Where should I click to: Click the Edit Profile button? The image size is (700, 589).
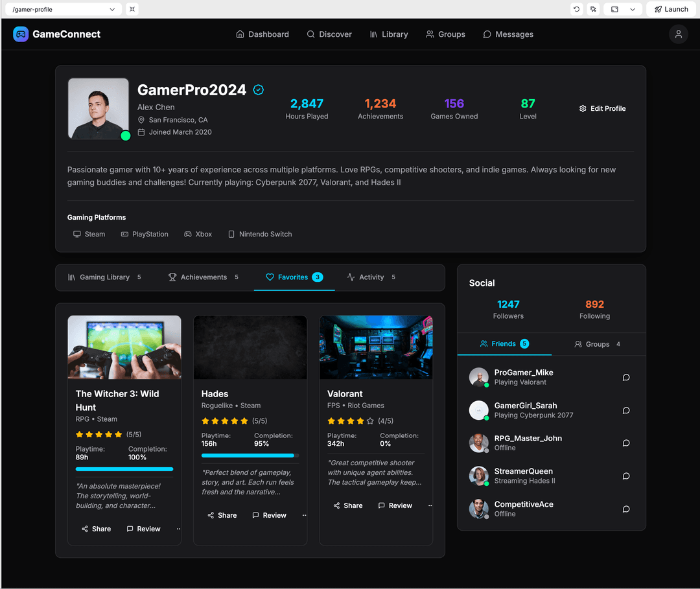click(x=602, y=109)
